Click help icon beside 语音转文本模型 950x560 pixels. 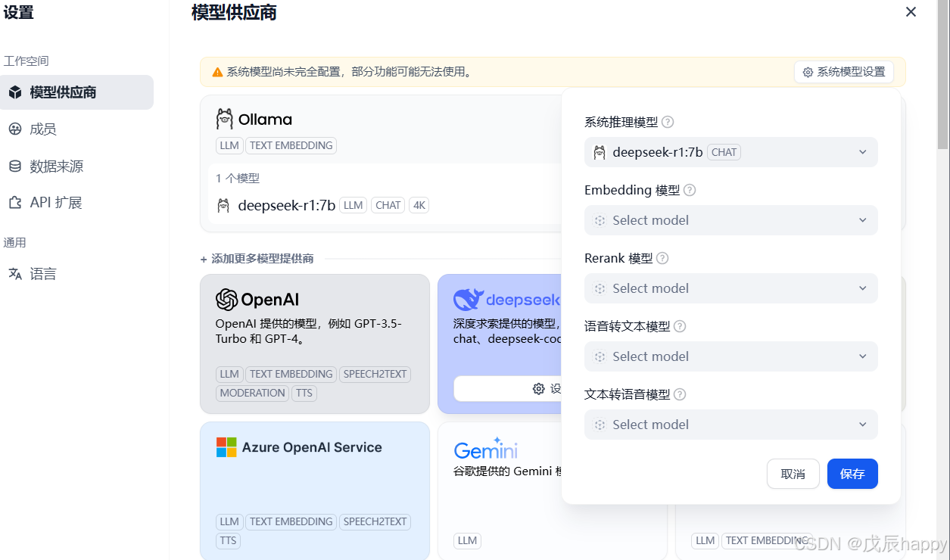(680, 326)
